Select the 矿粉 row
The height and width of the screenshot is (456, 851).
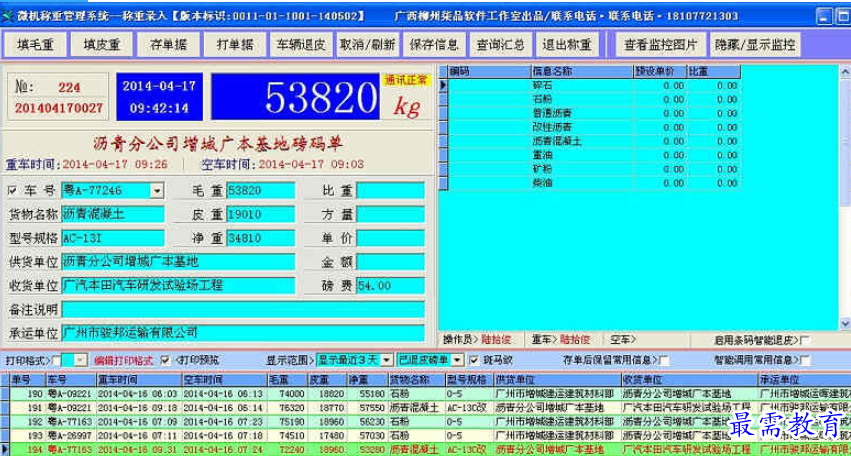pos(590,169)
